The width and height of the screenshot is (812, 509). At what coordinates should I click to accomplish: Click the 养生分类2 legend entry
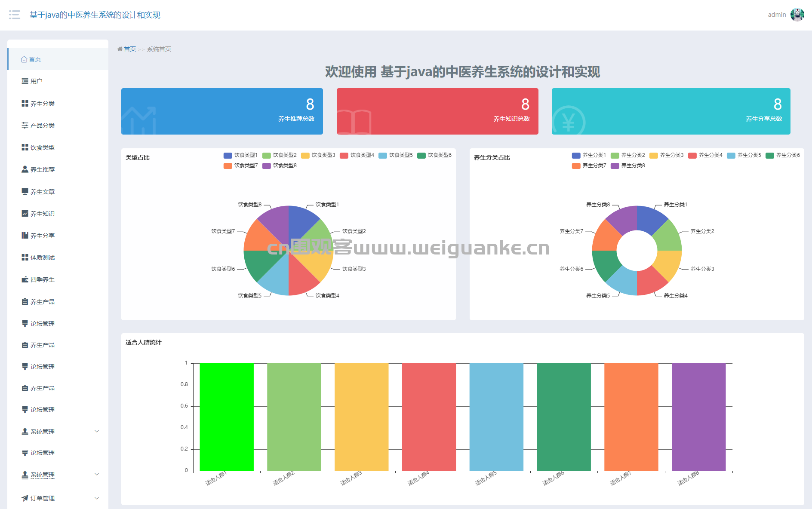pyautogui.click(x=627, y=155)
